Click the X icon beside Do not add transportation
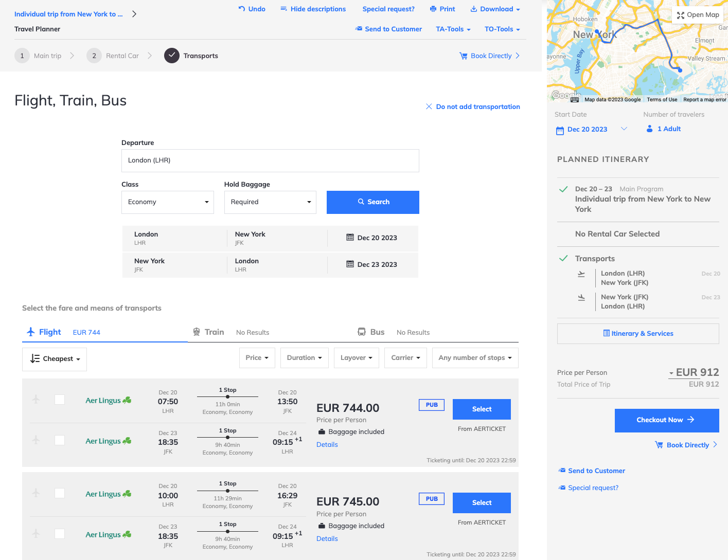 pyautogui.click(x=429, y=106)
